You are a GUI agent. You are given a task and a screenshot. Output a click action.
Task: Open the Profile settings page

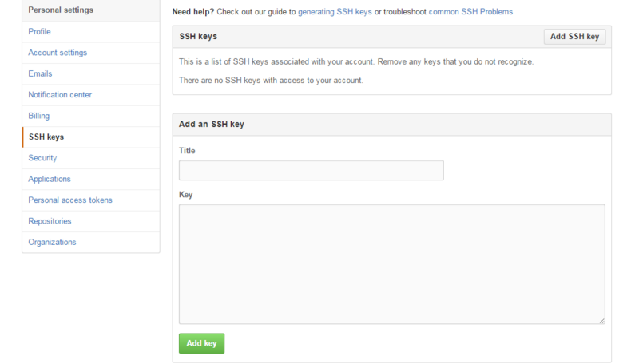click(x=39, y=31)
